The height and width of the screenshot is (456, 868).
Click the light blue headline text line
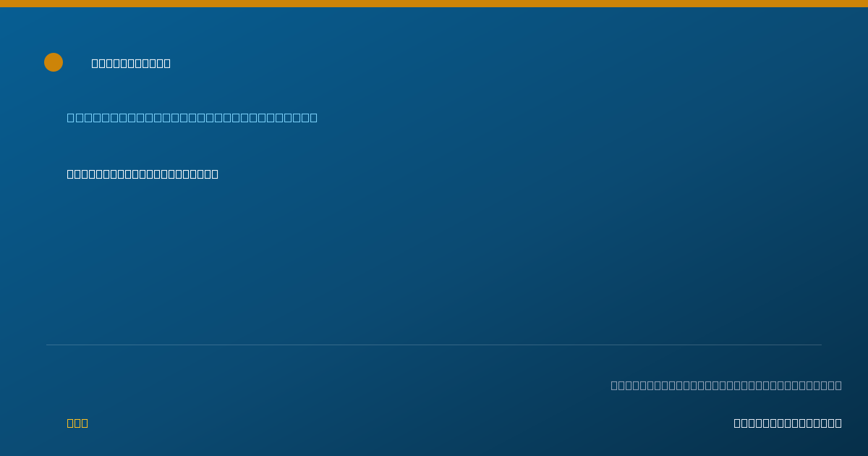click(192, 117)
